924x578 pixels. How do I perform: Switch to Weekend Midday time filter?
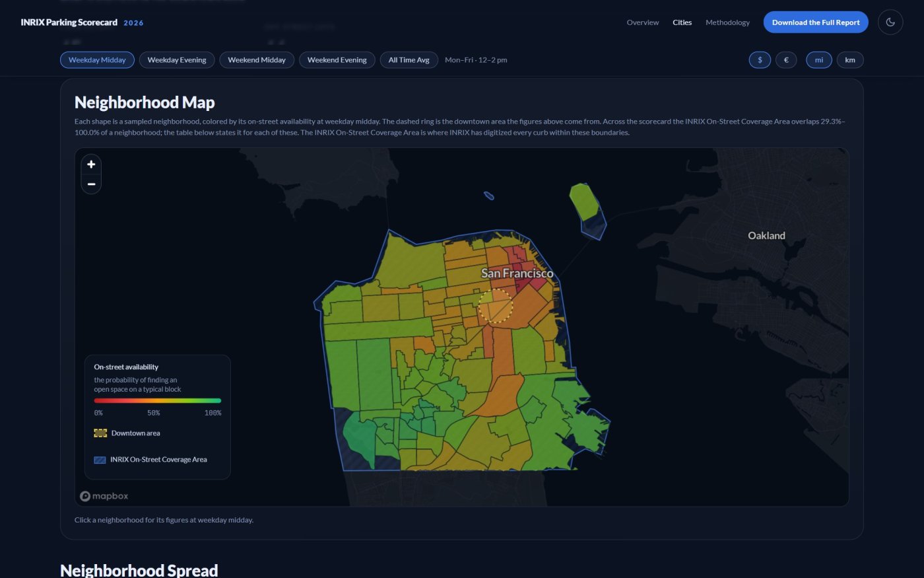click(x=257, y=60)
